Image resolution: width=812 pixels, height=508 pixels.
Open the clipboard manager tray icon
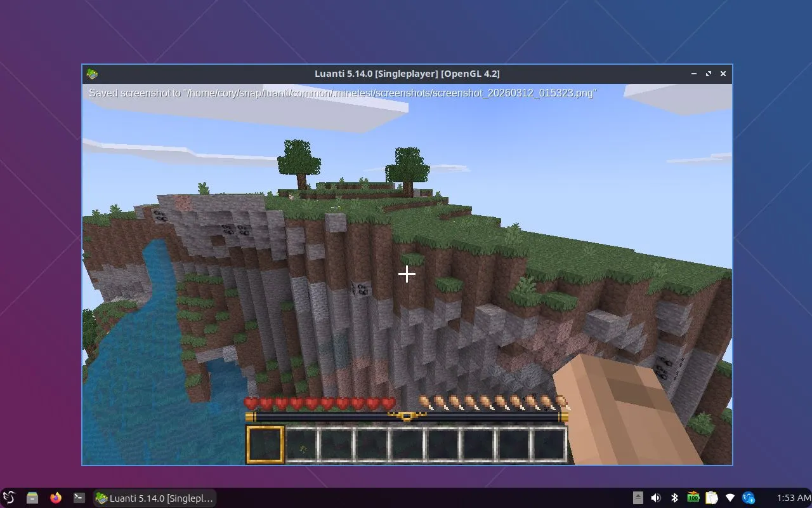712,498
